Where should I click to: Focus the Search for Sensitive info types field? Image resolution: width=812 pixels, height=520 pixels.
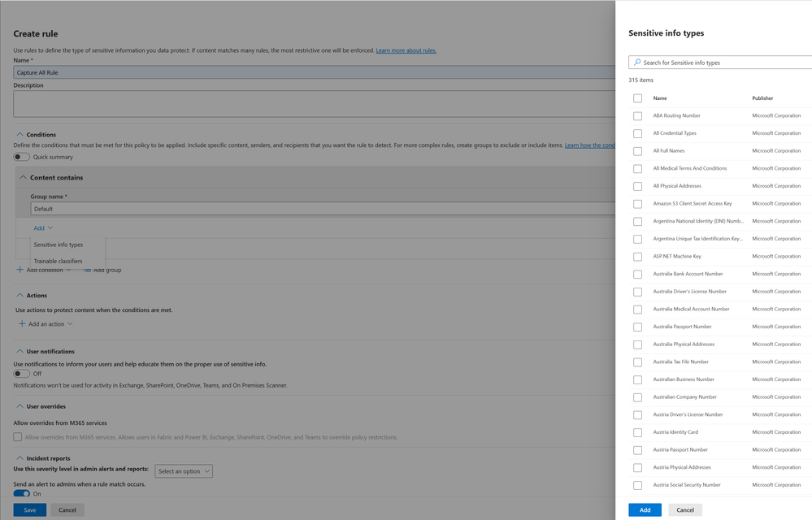[720, 62]
